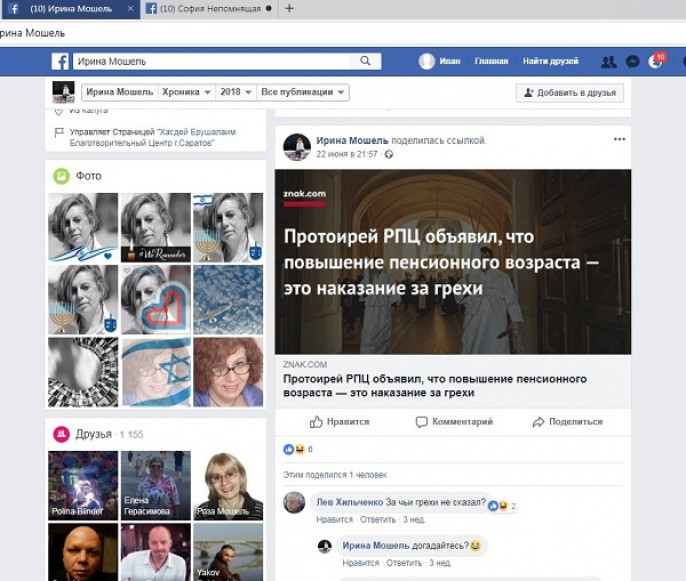The width and height of the screenshot is (686, 581).
Task: Open the Все публикации filter dropdown
Action: pyautogui.click(x=303, y=92)
